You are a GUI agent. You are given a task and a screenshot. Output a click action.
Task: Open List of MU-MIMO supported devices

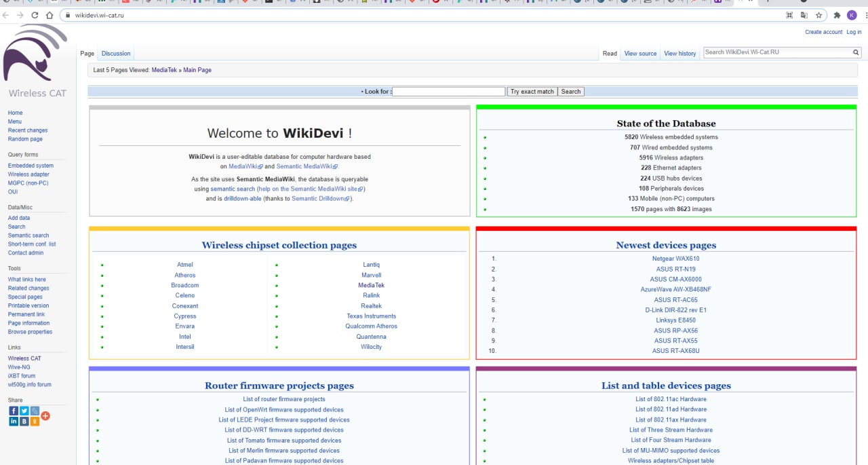point(671,451)
